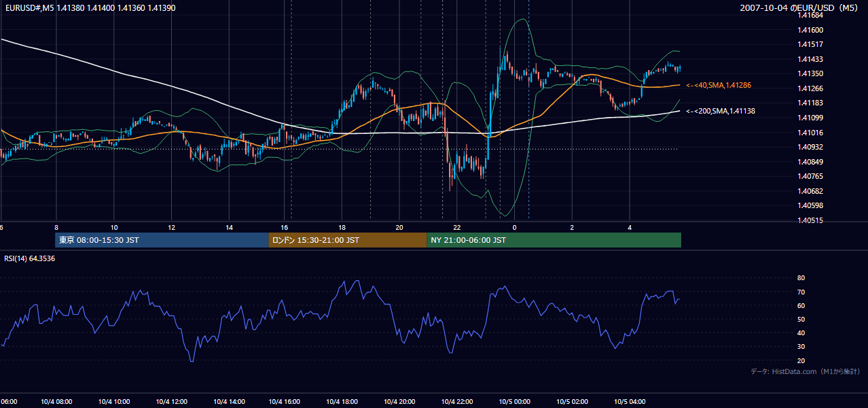Viewport: 868px width, 408px height.
Task: Click the orange 40 SMA label 1.41286
Action: [x=718, y=86]
